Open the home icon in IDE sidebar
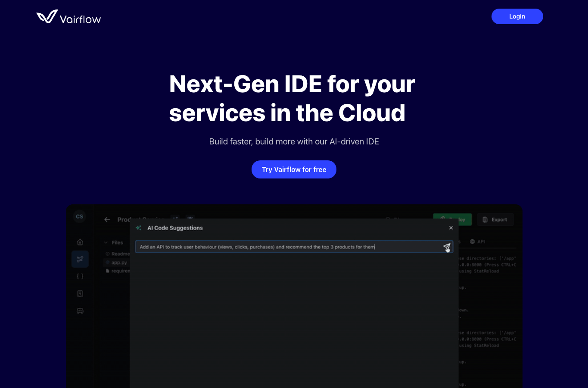This screenshot has height=388, width=588. pyautogui.click(x=80, y=242)
